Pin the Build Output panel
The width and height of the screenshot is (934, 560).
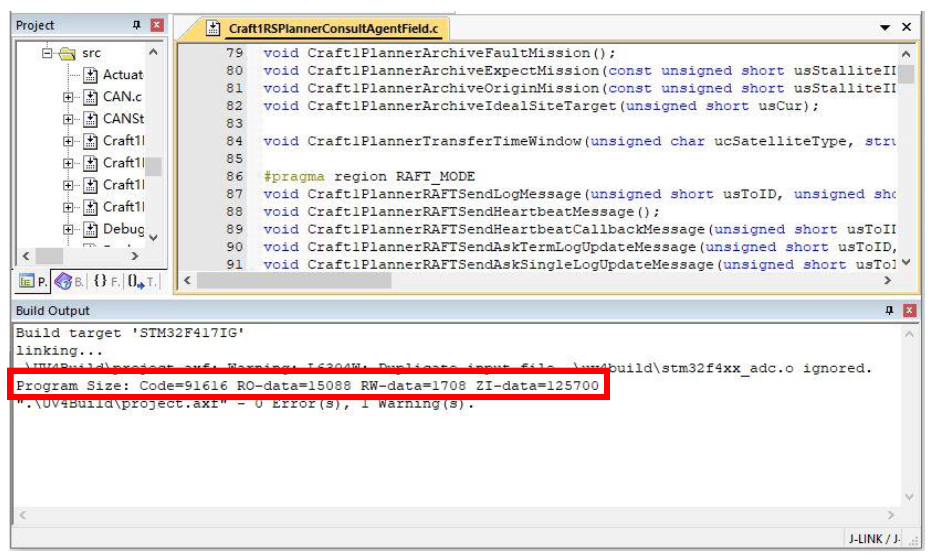point(889,310)
